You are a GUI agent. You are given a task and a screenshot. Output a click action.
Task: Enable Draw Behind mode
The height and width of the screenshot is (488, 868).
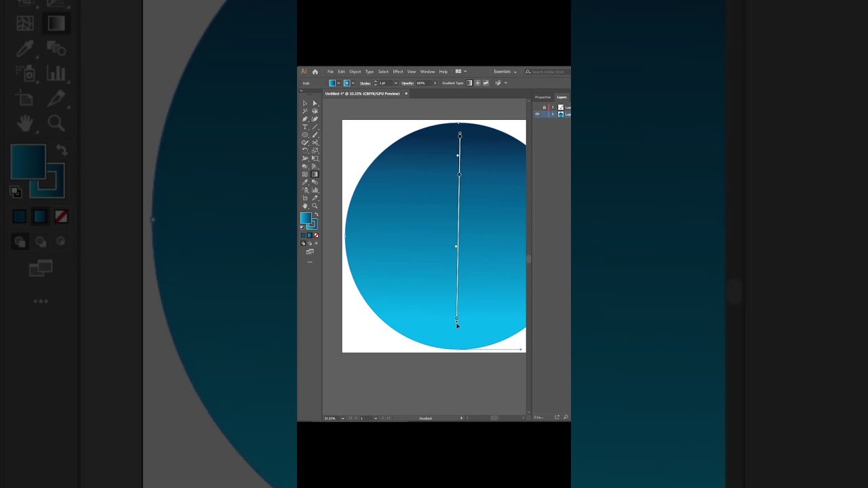[x=310, y=243]
